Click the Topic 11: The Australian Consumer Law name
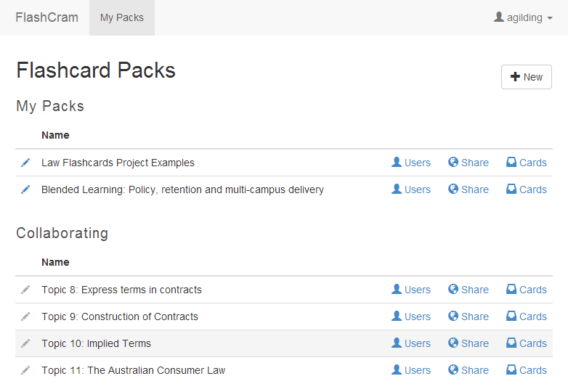This screenshot has width=568, height=392. [133, 370]
